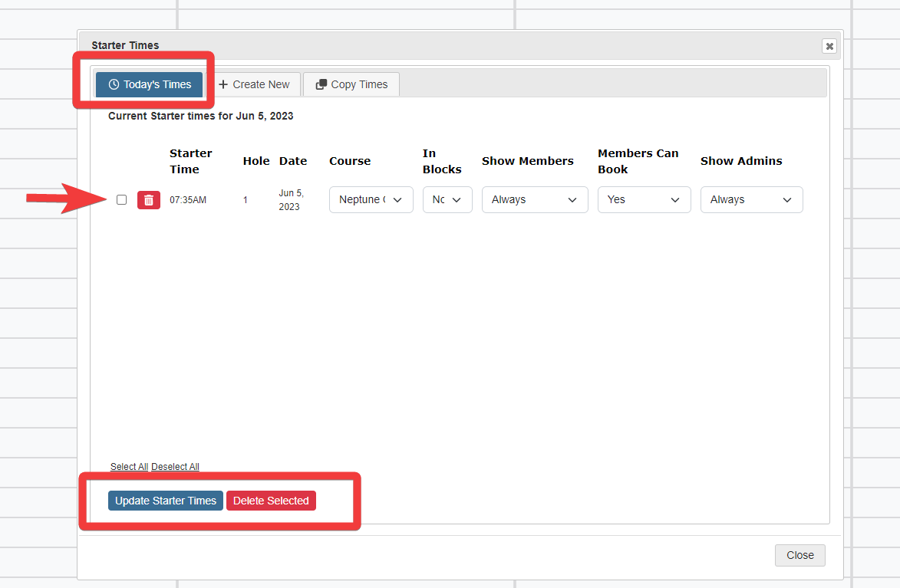Check the checkbox next to 07:35AM starter time
This screenshot has height=588, width=900.
click(x=121, y=199)
